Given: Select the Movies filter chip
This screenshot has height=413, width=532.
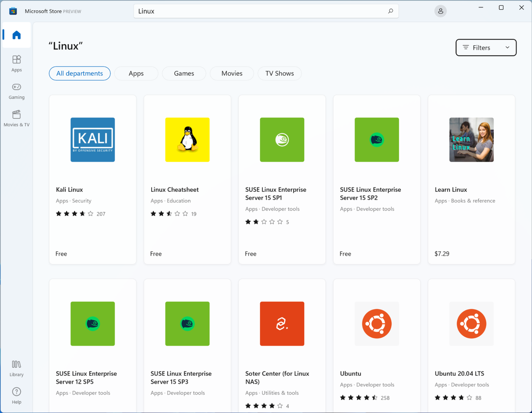Looking at the screenshot, I should coord(231,73).
